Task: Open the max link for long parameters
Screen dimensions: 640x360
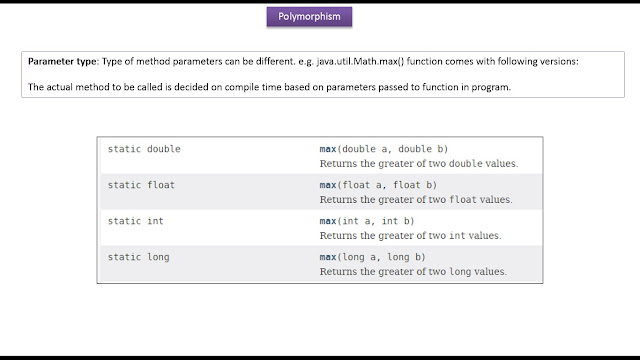Action: (328, 257)
